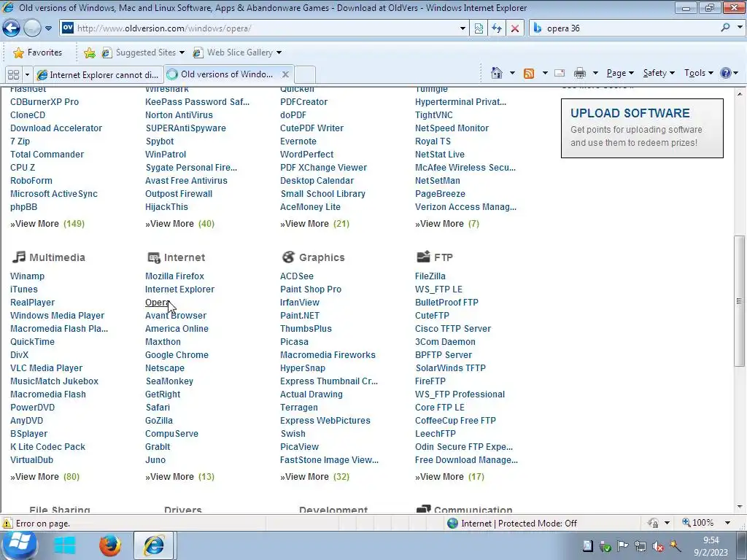Viewport: 747px width, 560px height.
Task: Click the search magnifier icon
Action: coord(725,28)
